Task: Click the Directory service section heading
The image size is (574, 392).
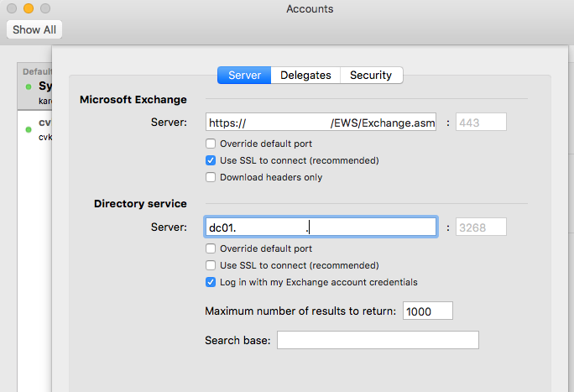Action: [x=140, y=203]
